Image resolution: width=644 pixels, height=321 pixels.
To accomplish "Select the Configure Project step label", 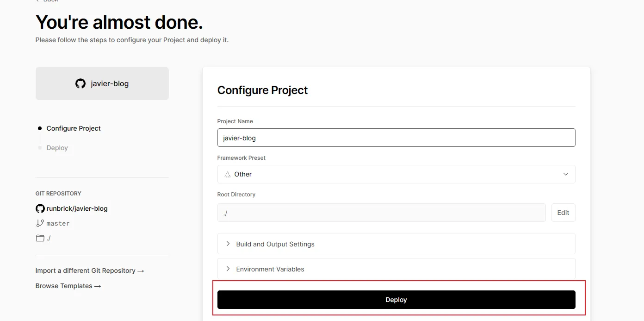I will point(74,128).
